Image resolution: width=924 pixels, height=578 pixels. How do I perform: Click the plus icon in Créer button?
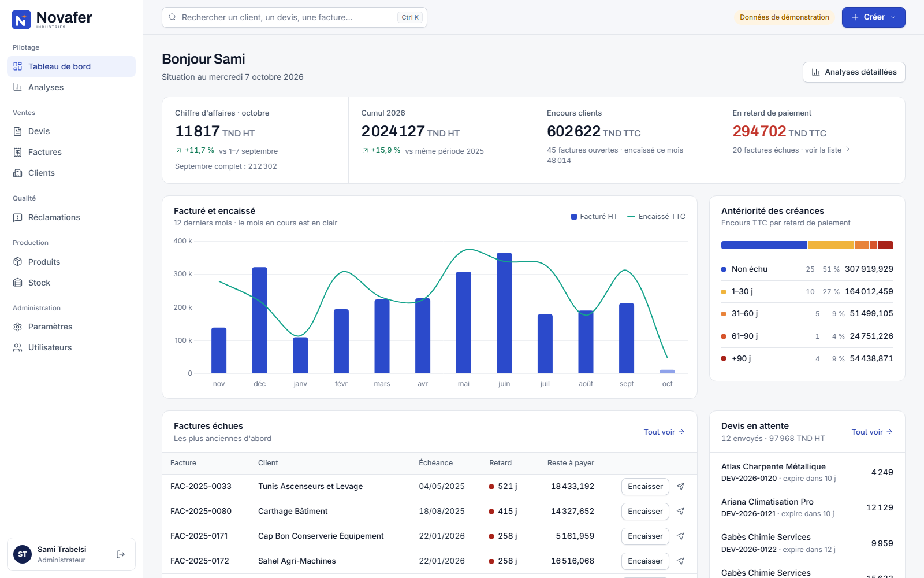[x=855, y=17]
